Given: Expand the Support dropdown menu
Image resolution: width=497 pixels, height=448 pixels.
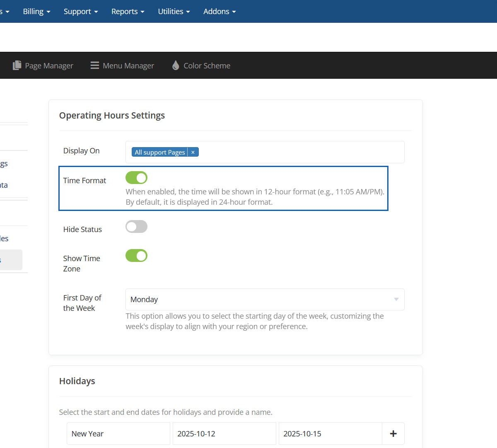Looking at the screenshot, I should [x=81, y=12].
